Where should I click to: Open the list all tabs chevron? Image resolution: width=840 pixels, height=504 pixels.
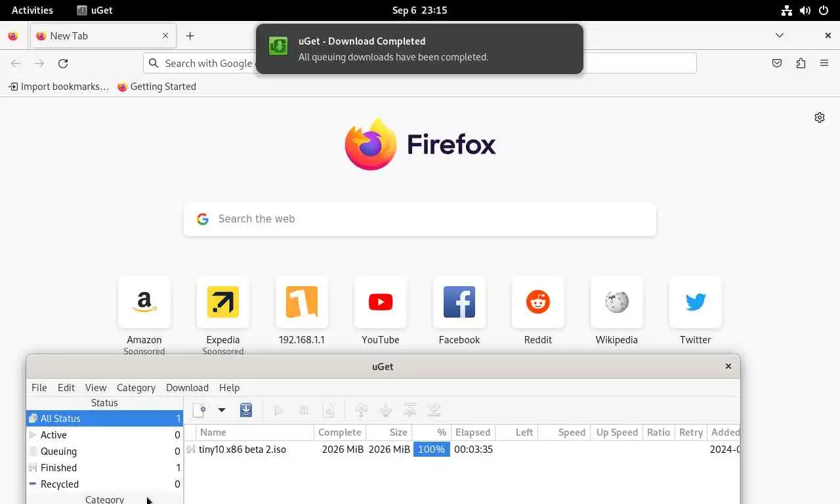coord(780,35)
